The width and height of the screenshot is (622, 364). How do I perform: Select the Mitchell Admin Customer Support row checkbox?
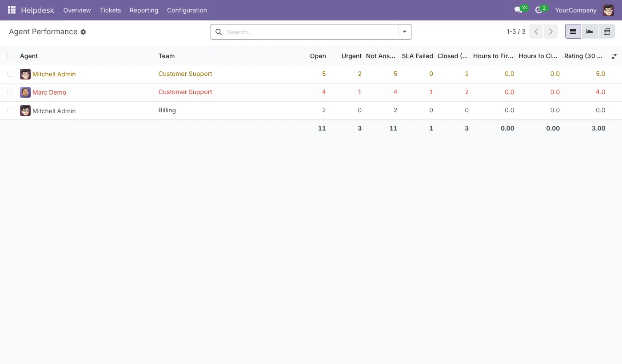[10, 74]
